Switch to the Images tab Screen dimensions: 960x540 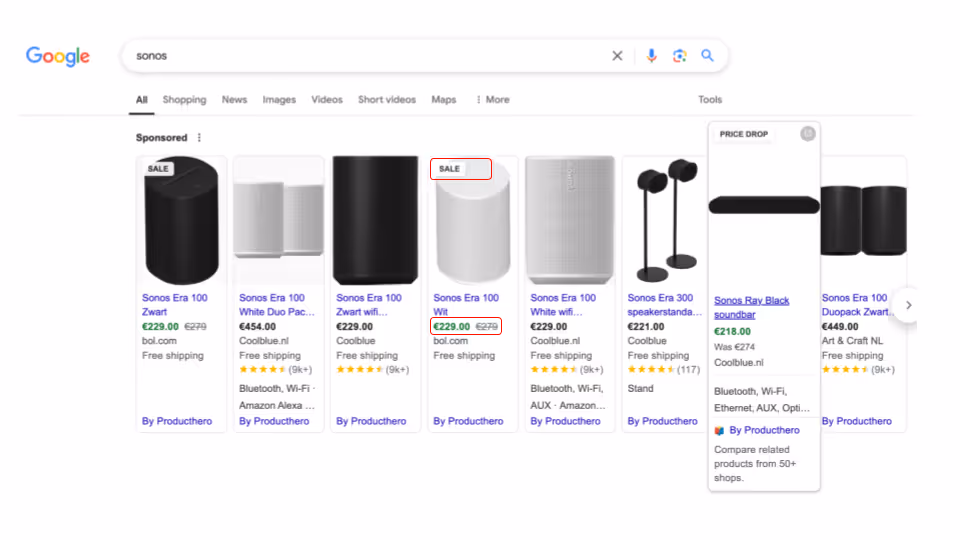click(279, 100)
